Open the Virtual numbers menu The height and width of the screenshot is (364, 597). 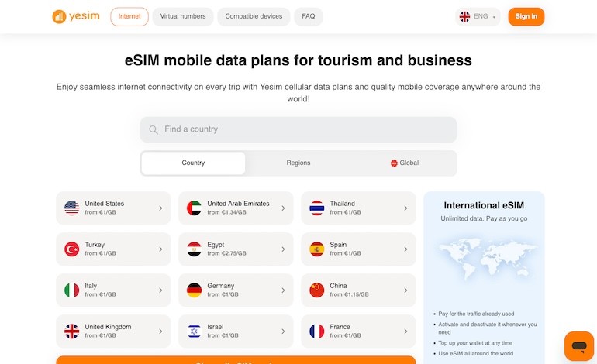(182, 16)
